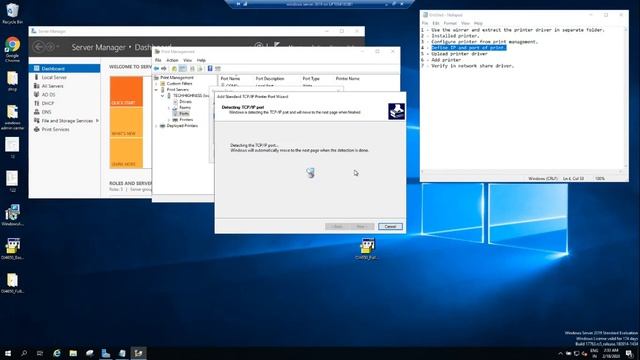
Task: Select the dhcp folder on desktop
Action: coord(12,81)
